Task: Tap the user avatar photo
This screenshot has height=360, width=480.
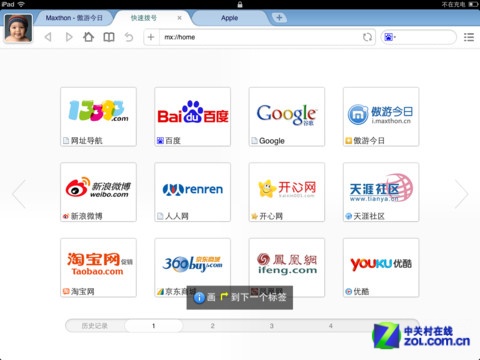Action: (x=18, y=28)
